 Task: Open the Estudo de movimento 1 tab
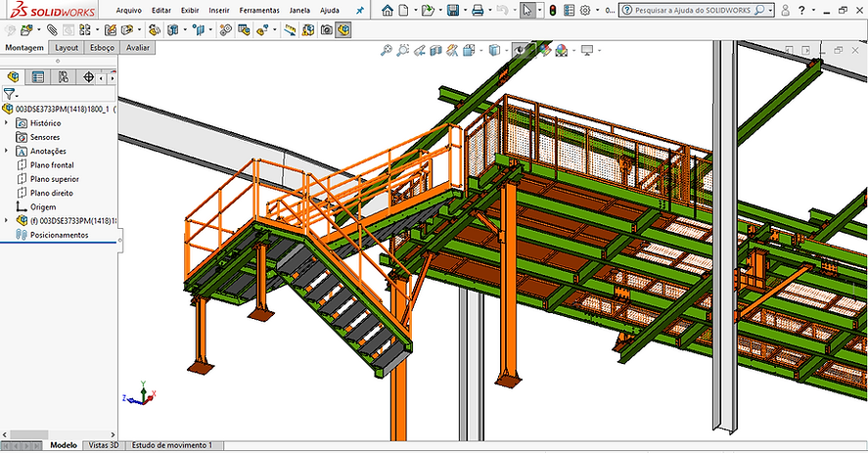click(x=172, y=445)
